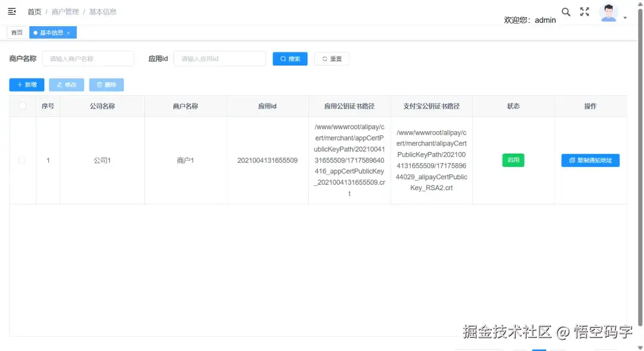The width and height of the screenshot is (644, 351).
Task: Click the 重置 reset button
Action: pyautogui.click(x=332, y=58)
